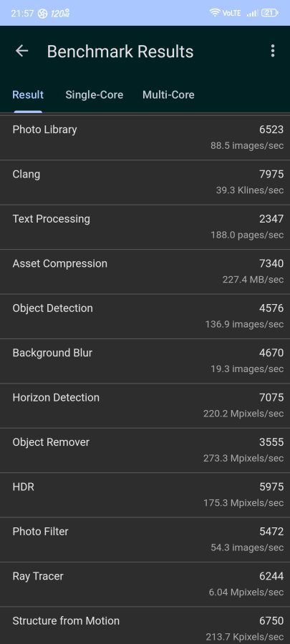Select the Clang benchmark row
The image size is (290, 644).
[x=145, y=182]
